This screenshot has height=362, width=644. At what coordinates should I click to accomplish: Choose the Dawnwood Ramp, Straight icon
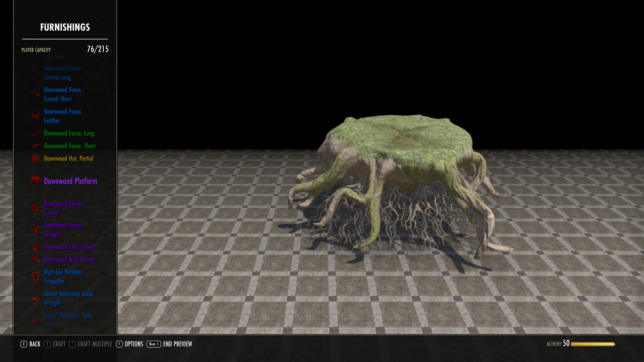pyautogui.click(x=36, y=229)
